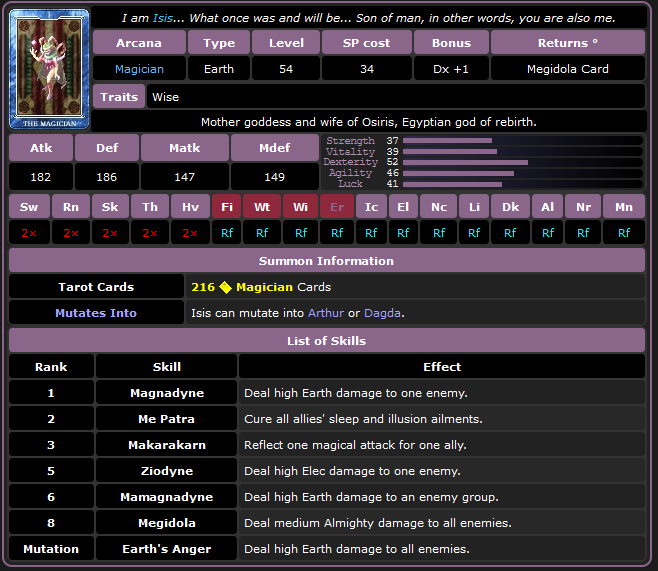Viewport: 658px width, 571px height.
Task: Select the Makarakarn skill name
Action: point(167,445)
